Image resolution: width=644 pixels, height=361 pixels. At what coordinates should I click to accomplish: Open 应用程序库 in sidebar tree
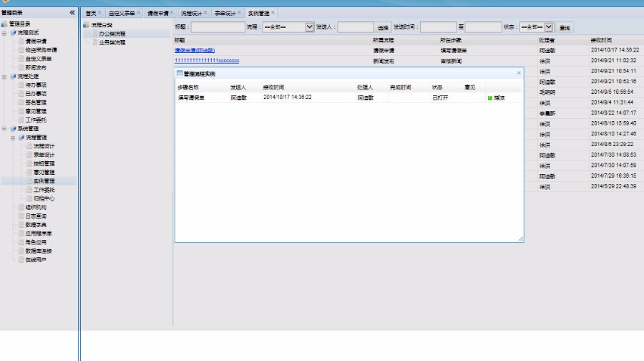click(39, 234)
